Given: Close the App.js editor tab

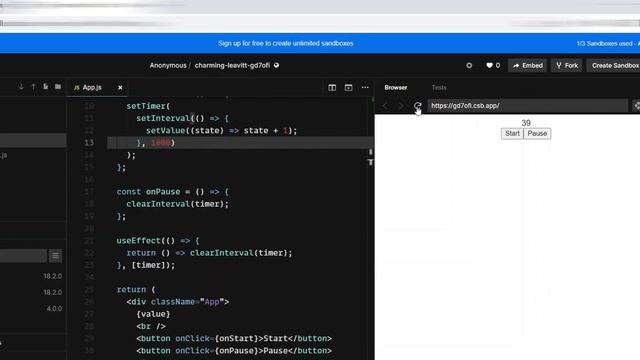Looking at the screenshot, I should point(120,87).
